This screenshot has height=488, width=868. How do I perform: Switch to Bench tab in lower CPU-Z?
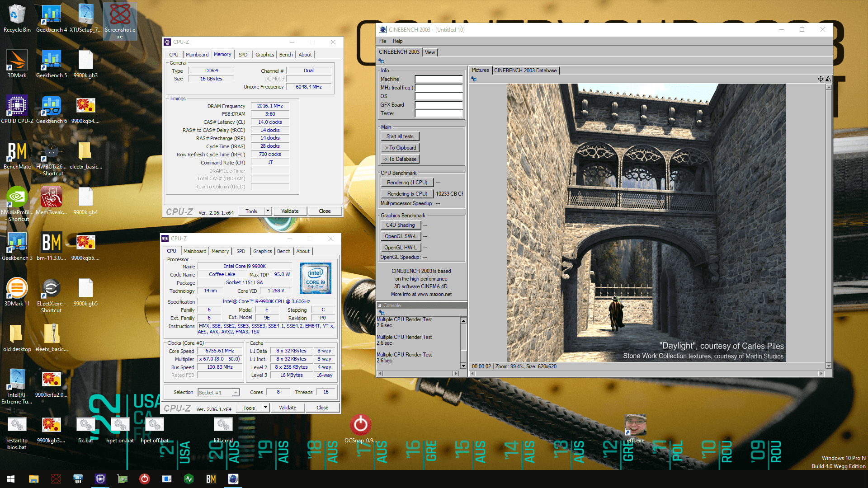[x=283, y=251]
